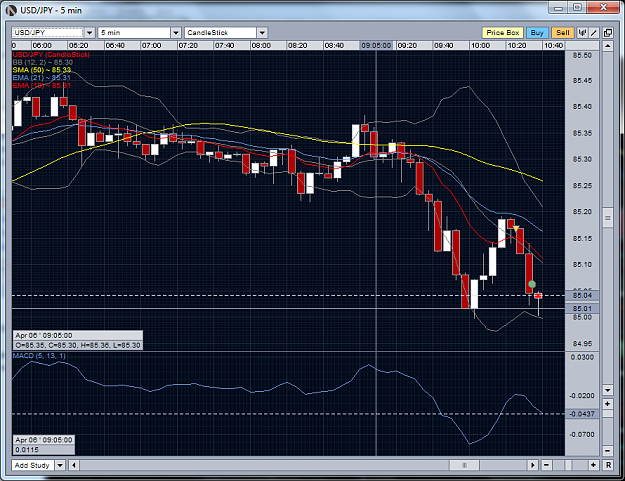Click the horizontal zoom slider handle

(x=568, y=465)
